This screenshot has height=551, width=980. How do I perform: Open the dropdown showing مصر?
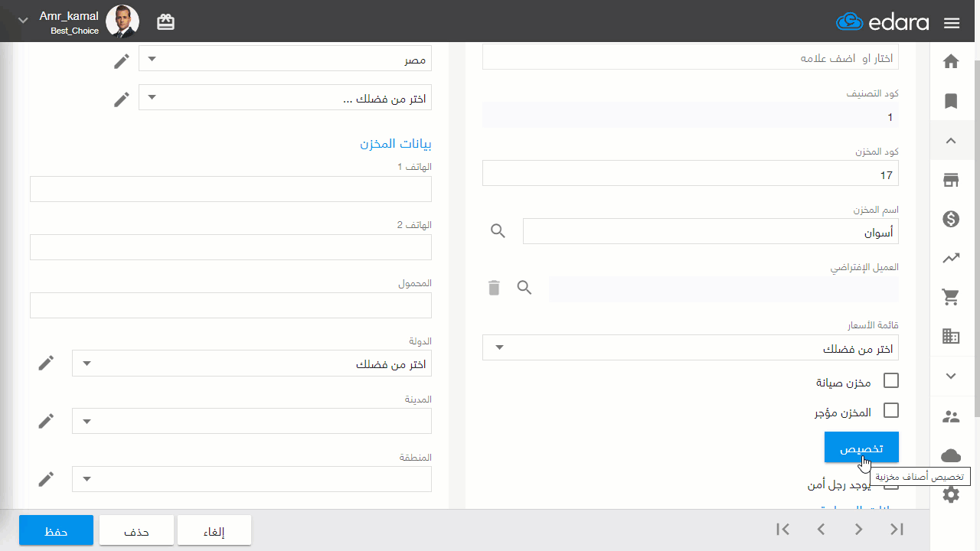tap(285, 59)
